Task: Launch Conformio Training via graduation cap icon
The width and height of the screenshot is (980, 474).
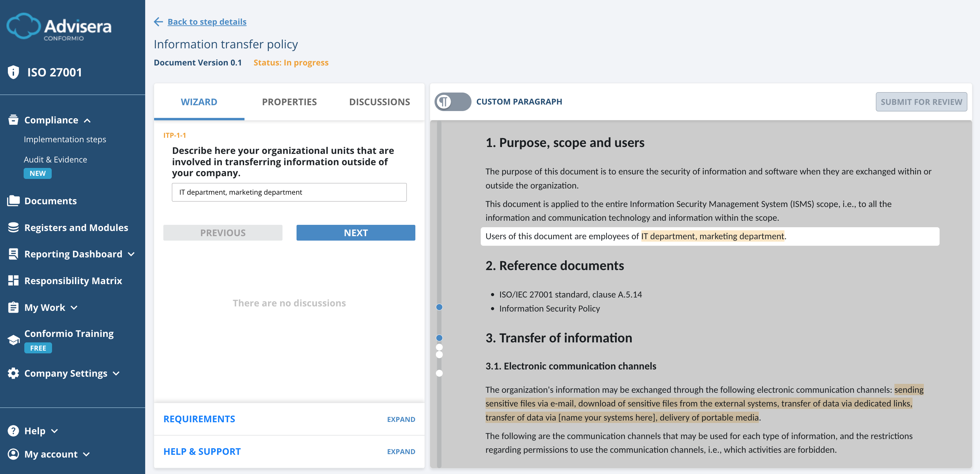Action: 13,339
